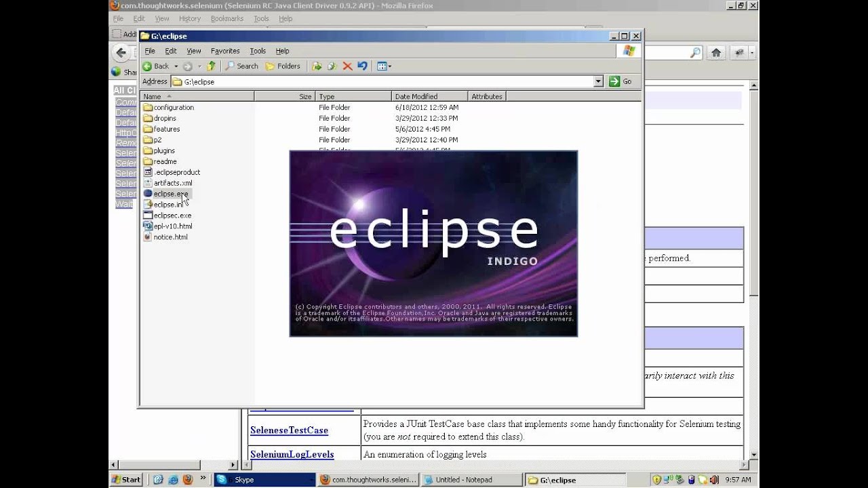Open the Help menu in Explorer
The width and height of the screenshot is (868, 488).
click(282, 51)
